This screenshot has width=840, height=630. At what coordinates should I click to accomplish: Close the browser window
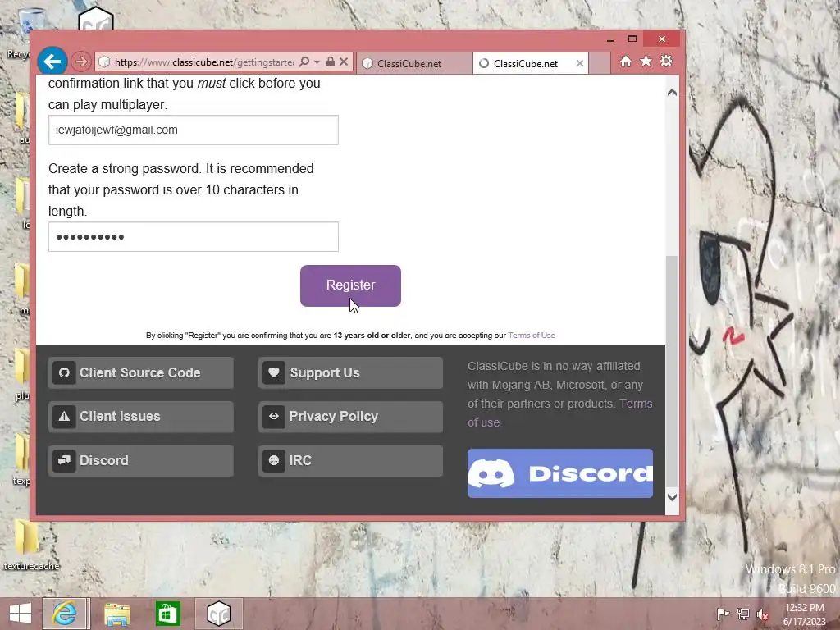pos(662,39)
